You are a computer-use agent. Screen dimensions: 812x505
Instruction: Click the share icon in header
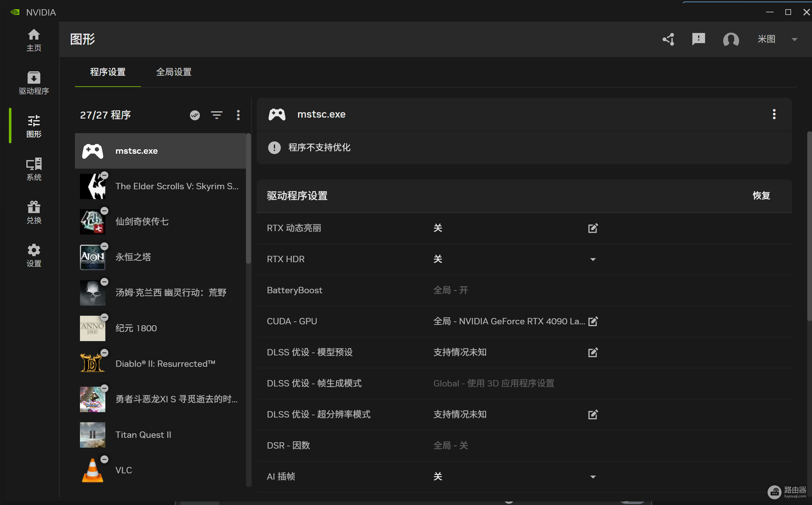[668, 39]
